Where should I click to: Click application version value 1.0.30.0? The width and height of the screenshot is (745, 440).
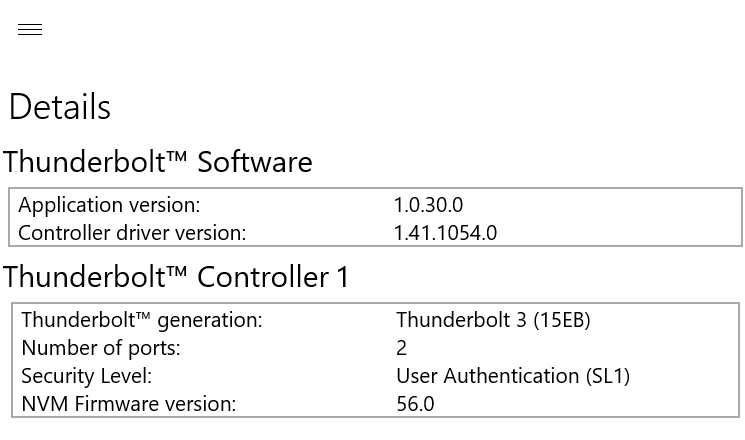(x=429, y=205)
